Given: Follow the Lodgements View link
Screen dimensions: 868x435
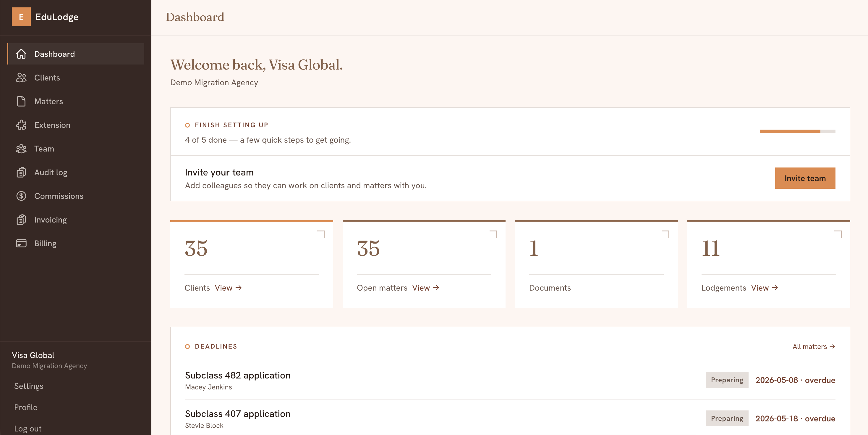Looking at the screenshot, I should (x=764, y=288).
